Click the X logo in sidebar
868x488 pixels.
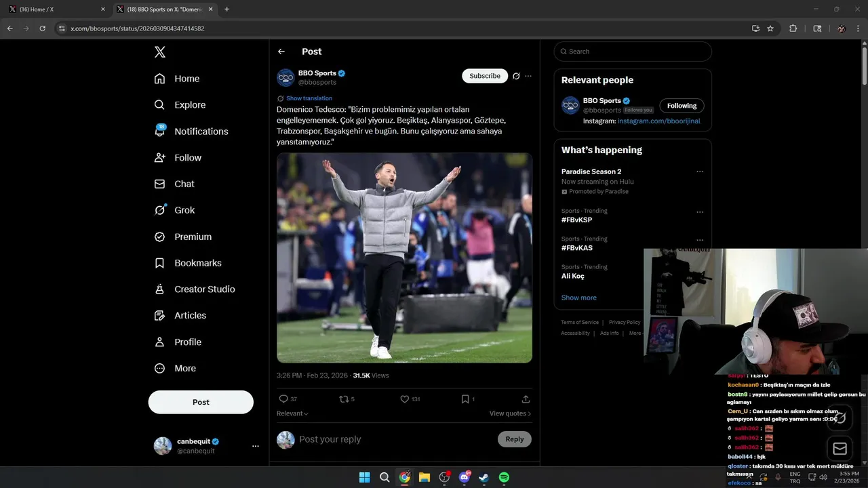pos(159,52)
